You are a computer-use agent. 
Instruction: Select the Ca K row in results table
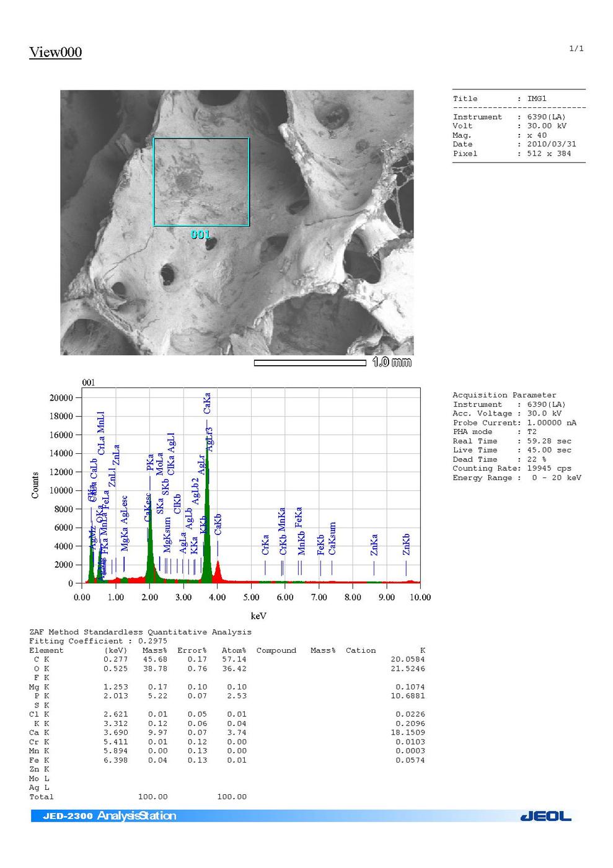227,733
